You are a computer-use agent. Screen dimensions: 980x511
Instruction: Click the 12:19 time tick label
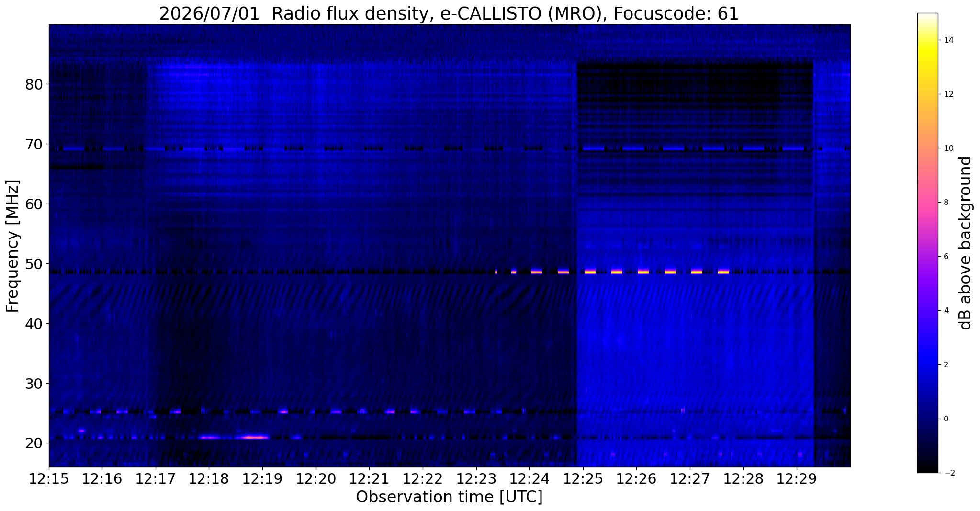click(x=262, y=478)
